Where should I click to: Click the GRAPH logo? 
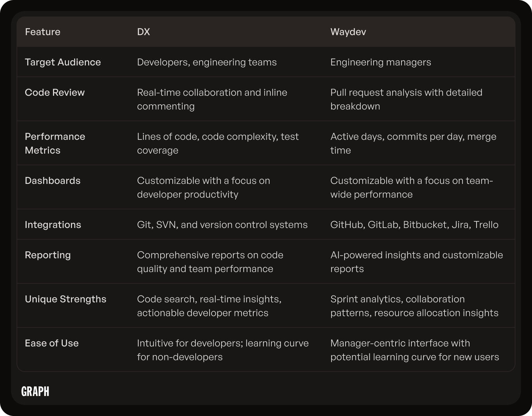(35, 392)
